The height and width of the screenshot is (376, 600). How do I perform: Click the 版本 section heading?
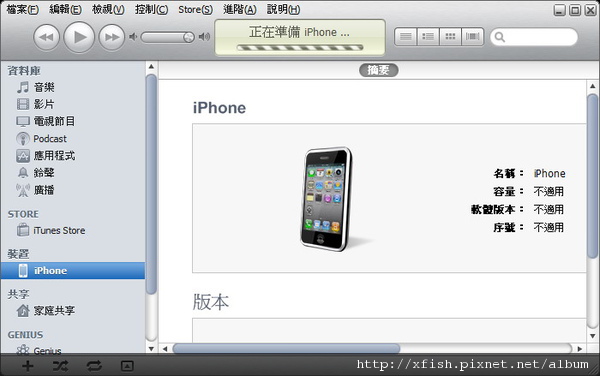pyautogui.click(x=210, y=302)
